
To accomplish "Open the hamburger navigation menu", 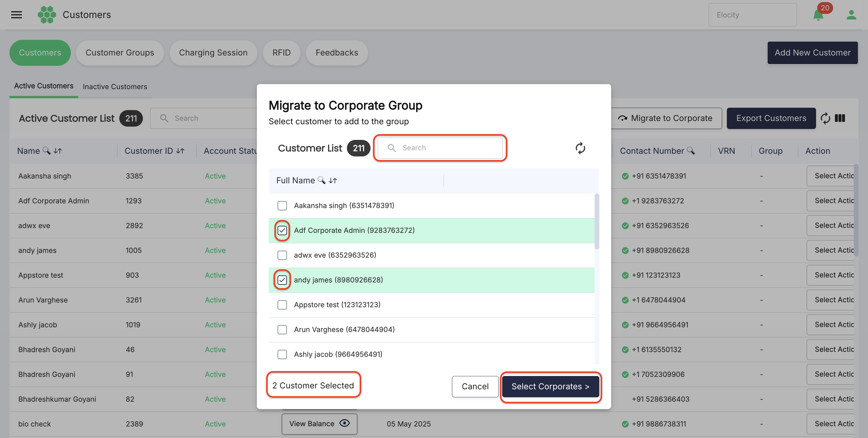I will point(17,15).
